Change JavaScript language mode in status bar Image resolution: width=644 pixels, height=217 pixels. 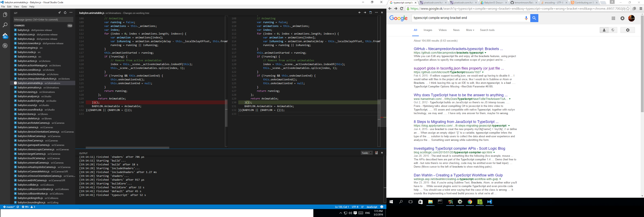tap(372, 207)
